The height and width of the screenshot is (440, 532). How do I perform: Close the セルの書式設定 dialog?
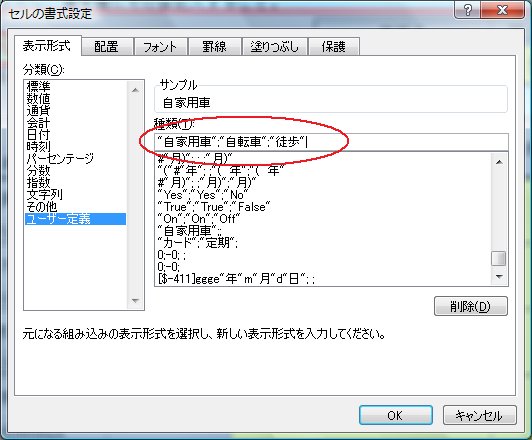(x=502, y=10)
